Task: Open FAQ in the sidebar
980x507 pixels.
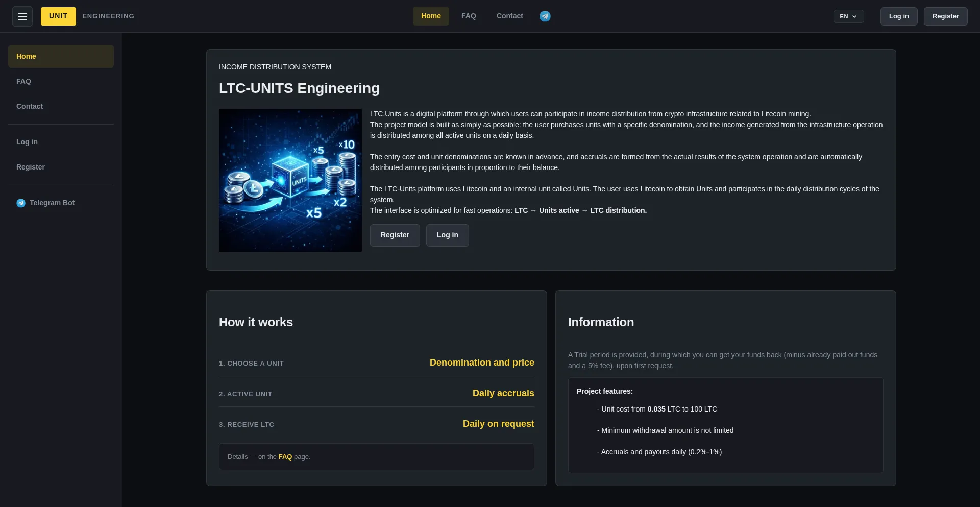Action: (x=61, y=81)
